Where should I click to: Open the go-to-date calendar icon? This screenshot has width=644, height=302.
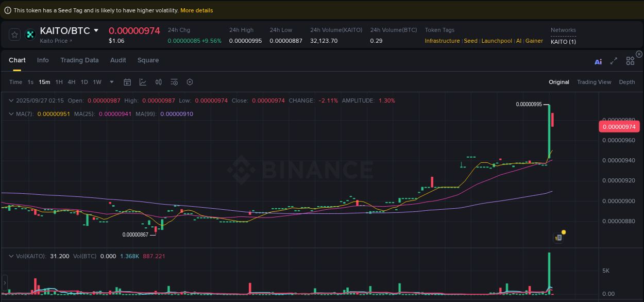(x=127, y=82)
